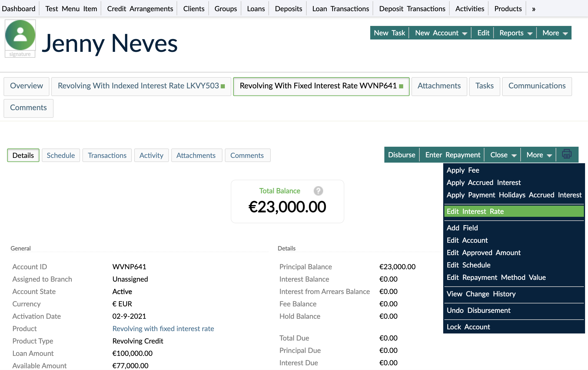588x370 pixels.
Task: Open the client signature viewer
Action: (x=20, y=54)
